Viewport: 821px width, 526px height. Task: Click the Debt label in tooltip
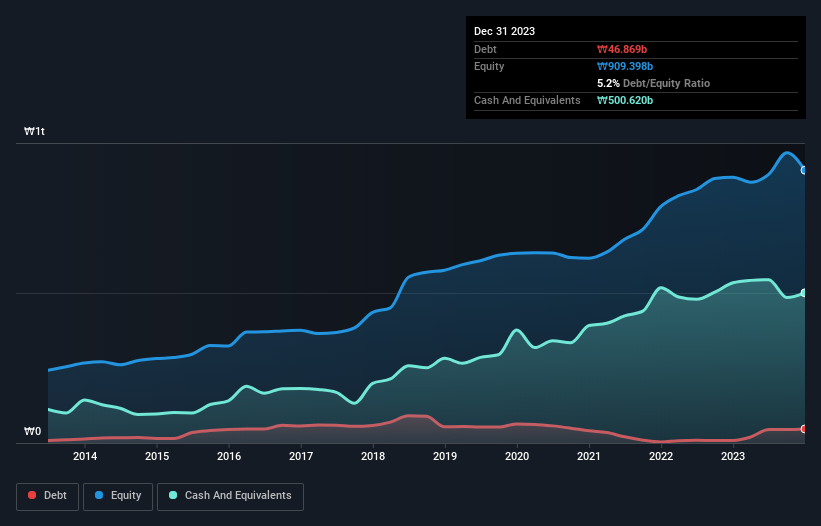point(485,49)
